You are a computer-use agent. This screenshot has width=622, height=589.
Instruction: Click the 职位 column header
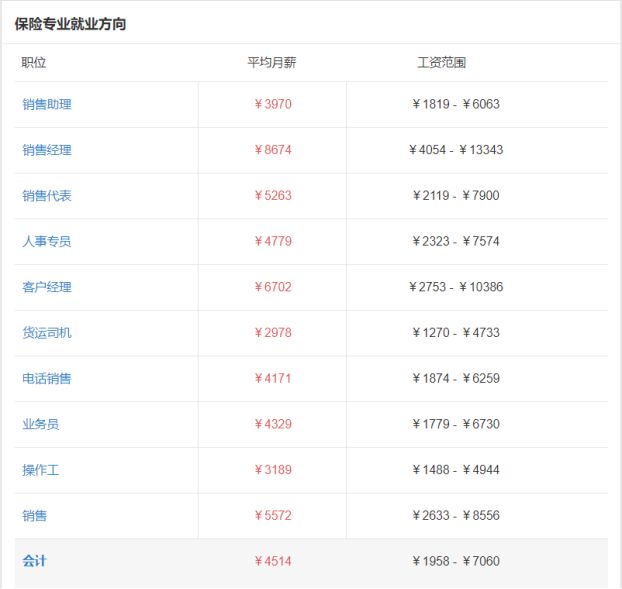click(x=34, y=63)
